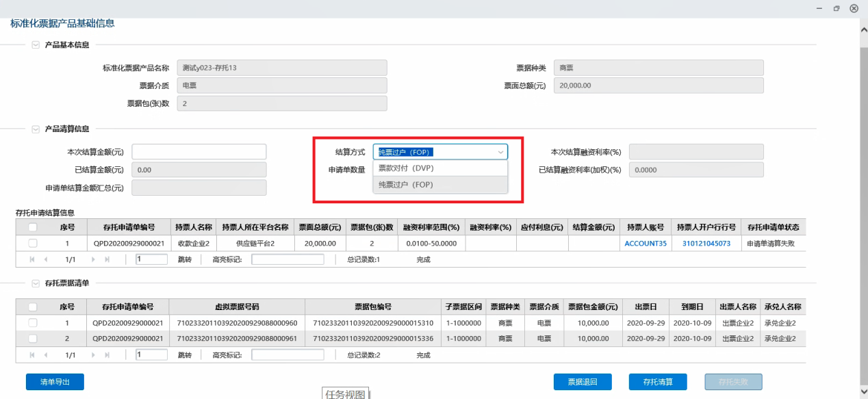The height and width of the screenshot is (399, 868).
Task: Collapse the 产品基本信息 section
Action: coord(36,44)
